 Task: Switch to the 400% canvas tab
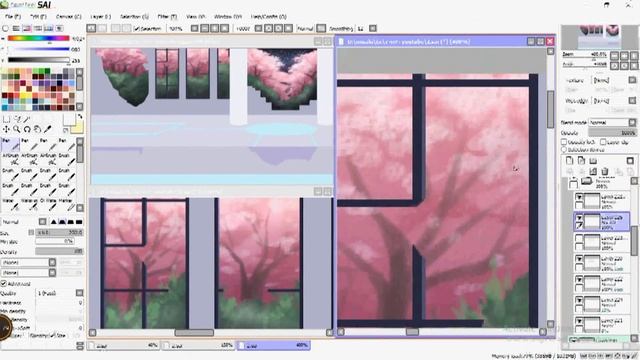273,345
